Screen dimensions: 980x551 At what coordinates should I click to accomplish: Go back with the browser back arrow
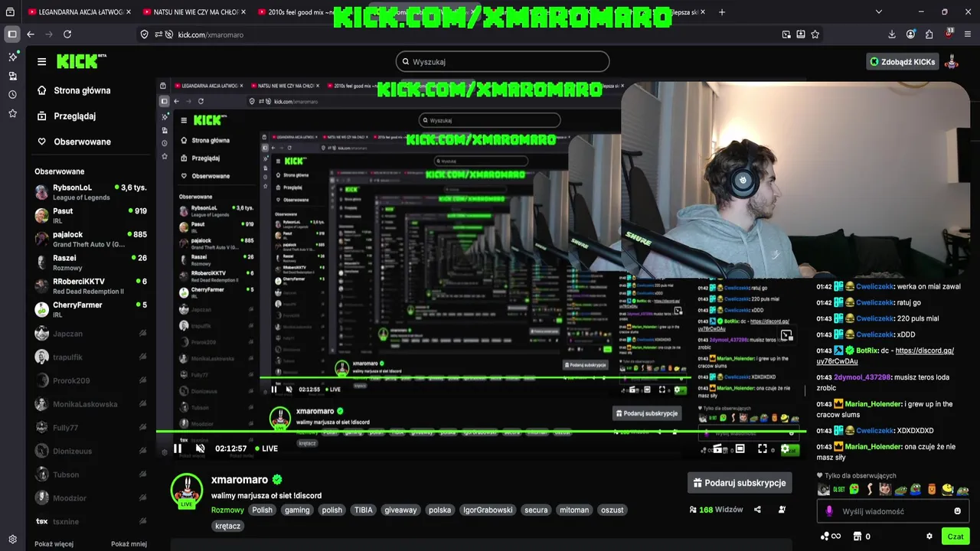coord(31,34)
